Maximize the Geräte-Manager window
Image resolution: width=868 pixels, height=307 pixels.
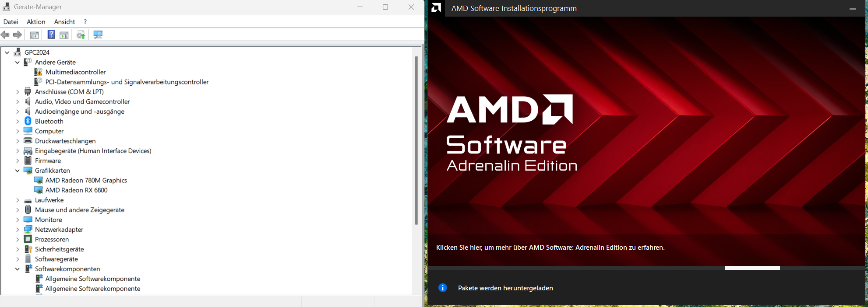point(385,7)
